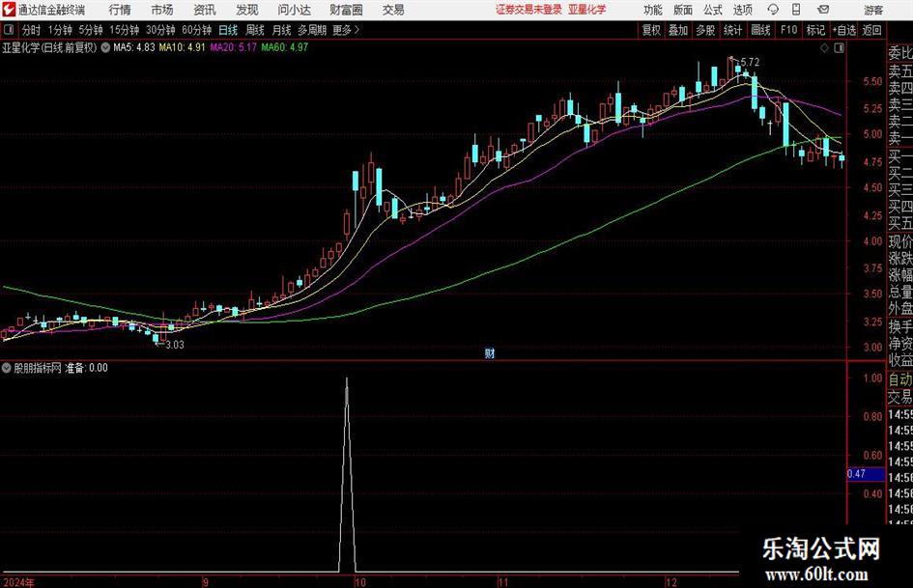Open the 功能 menu
Viewport: 913px width, 588px height.
coord(653,10)
